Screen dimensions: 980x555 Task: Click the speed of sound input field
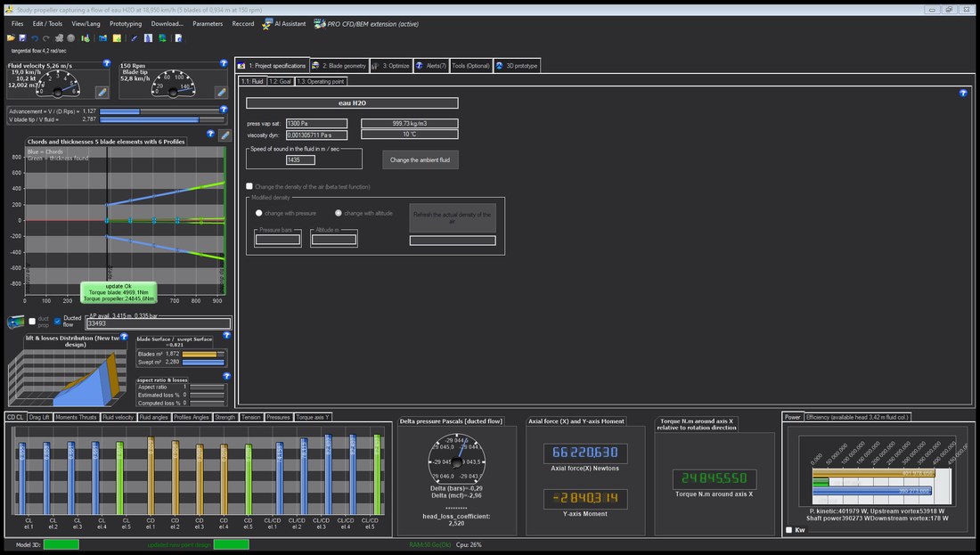click(300, 160)
